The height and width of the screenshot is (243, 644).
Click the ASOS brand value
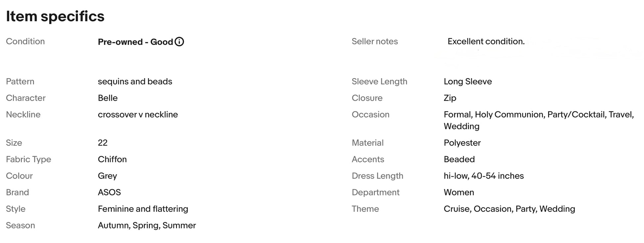click(x=109, y=192)
